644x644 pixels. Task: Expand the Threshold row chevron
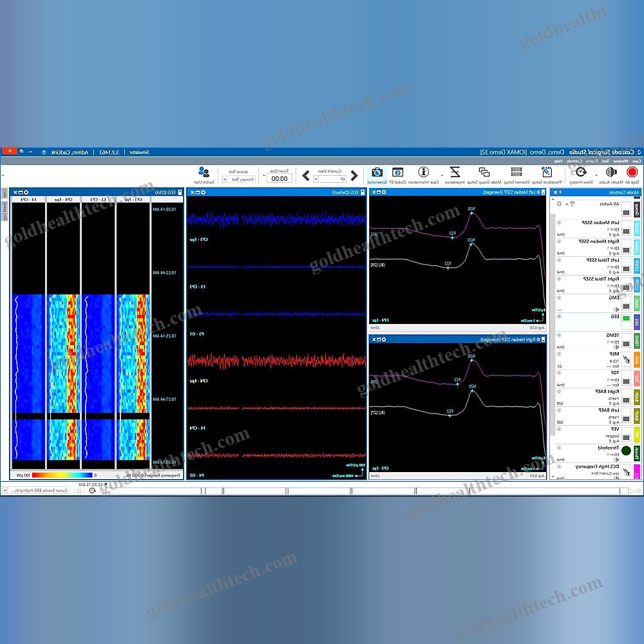[559, 448]
